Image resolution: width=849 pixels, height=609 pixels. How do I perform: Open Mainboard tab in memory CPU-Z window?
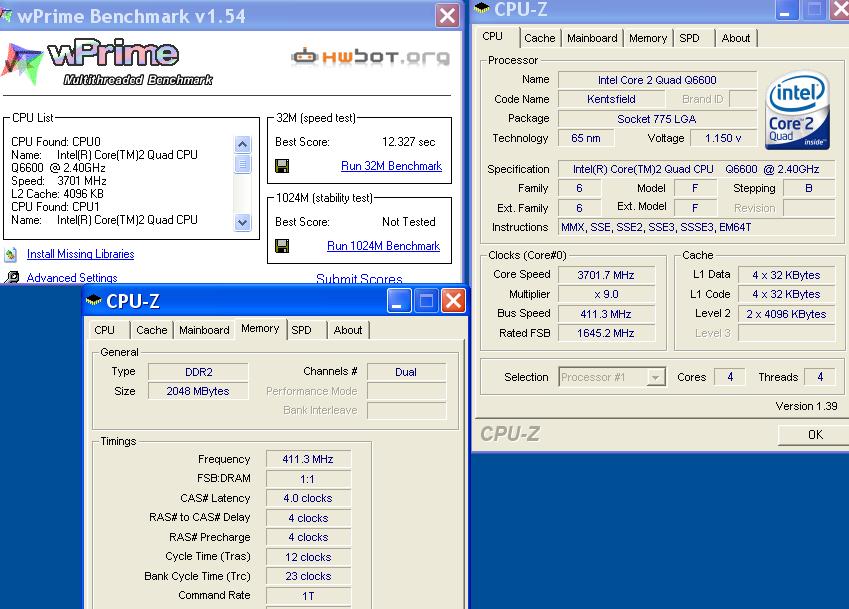(x=204, y=330)
